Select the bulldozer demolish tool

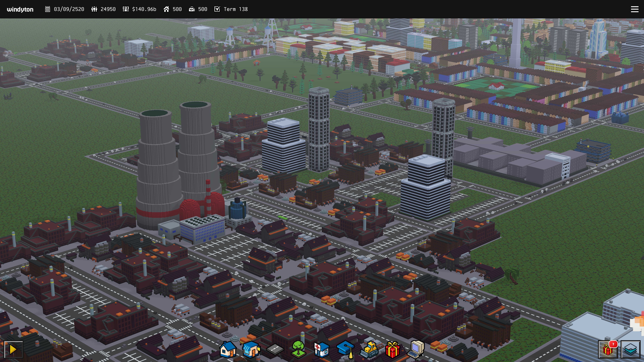point(369,350)
